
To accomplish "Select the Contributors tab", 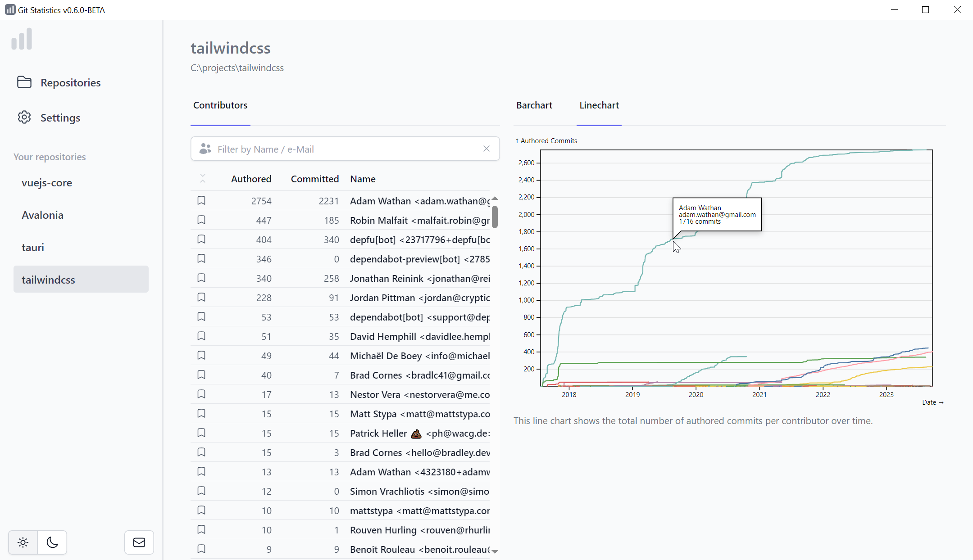I will tap(220, 105).
